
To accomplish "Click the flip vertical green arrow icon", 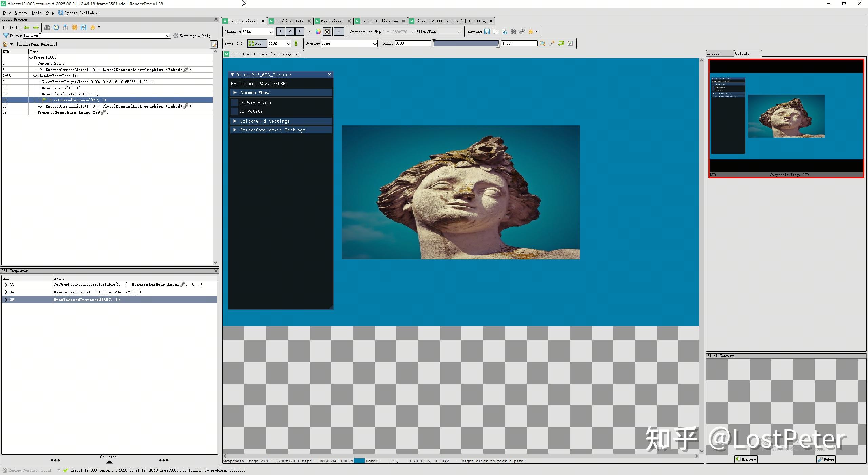I will click(x=296, y=43).
